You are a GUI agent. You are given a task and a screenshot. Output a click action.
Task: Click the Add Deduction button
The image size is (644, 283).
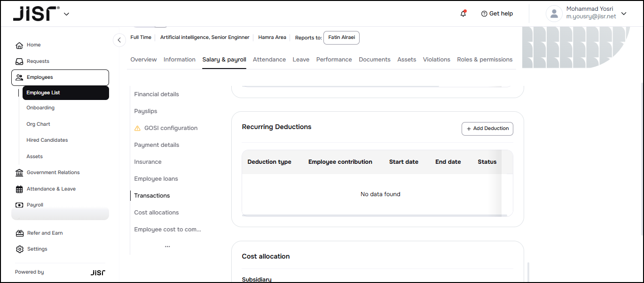[x=487, y=129]
